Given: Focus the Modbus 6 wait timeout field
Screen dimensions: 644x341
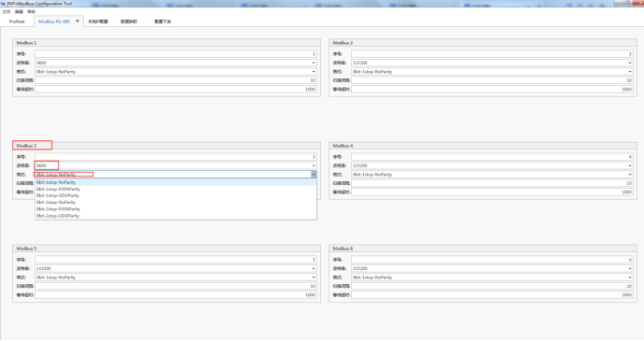Looking at the screenshot, I should coord(492,295).
